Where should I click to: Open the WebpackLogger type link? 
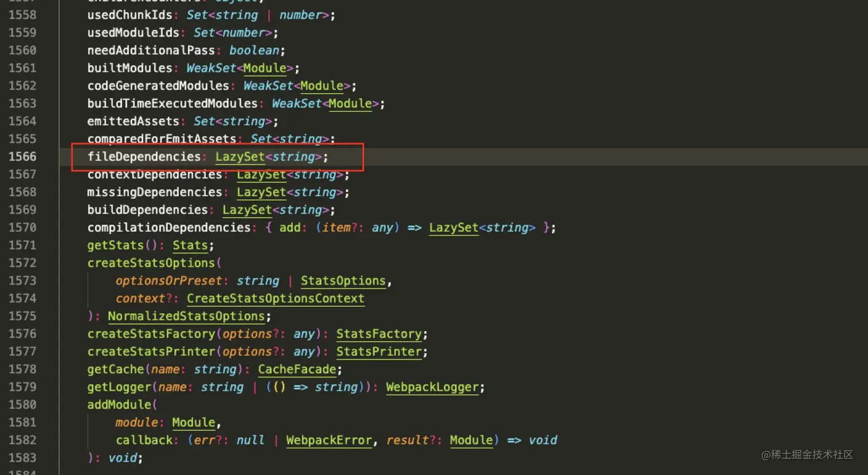tap(432, 387)
